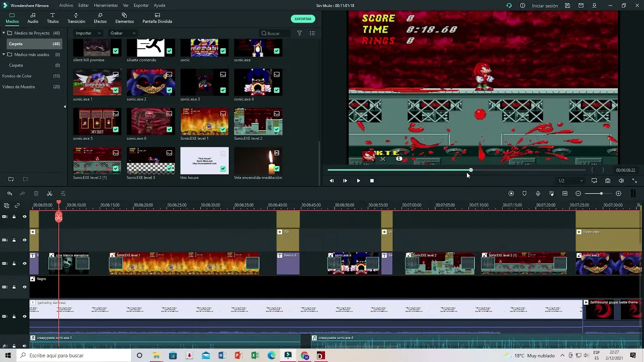Image resolution: width=644 pixels, height=362 pixels.
Task: Toggle visibility of video track 2
Action: [x=24, y=287]
